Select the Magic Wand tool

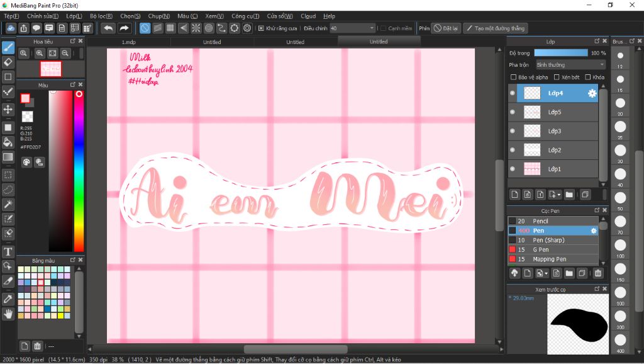pyautogui.click(x=8, y=204)
